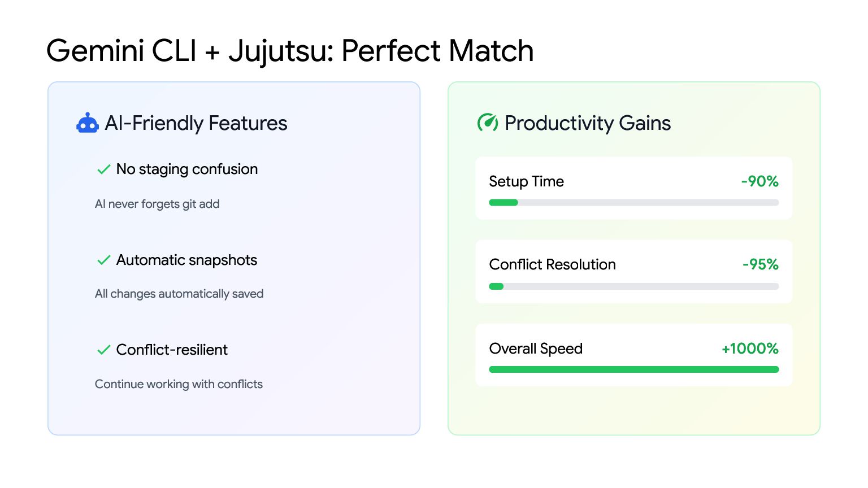Image resolution: width=868 pixels, height=488 pixels.
Task: Click the All changes automatically saved subtitle
Action: point(179,294)
